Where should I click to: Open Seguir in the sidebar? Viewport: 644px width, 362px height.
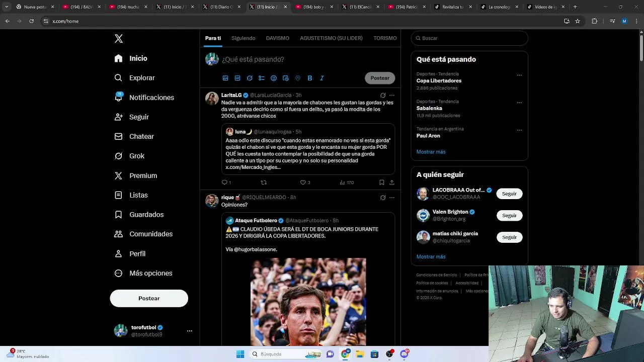click(x=131, y=117)
